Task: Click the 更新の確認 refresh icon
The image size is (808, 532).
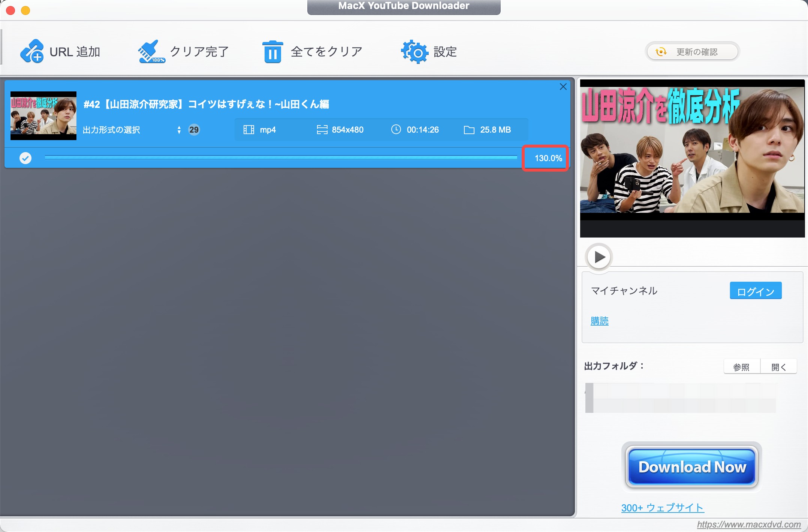Action: [661, 52]
